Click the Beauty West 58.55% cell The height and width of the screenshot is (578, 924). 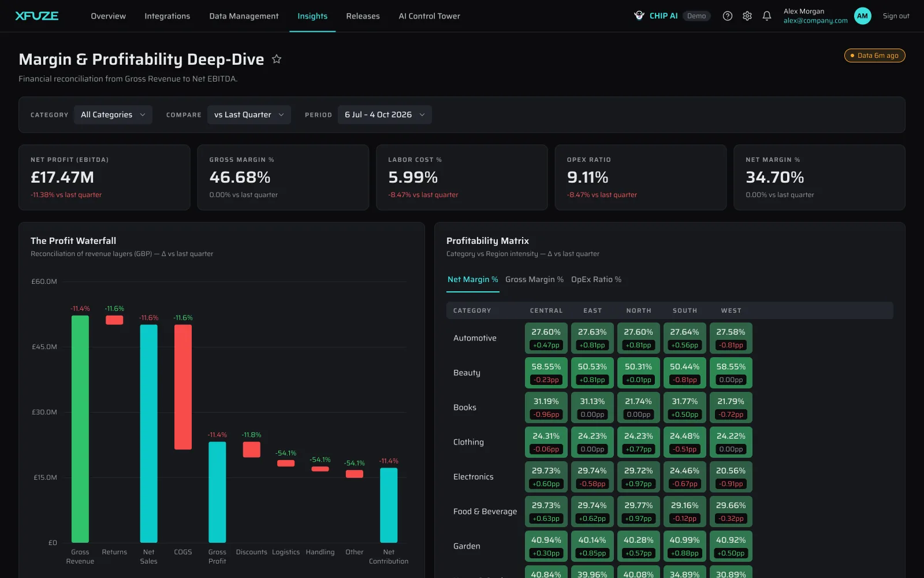pos(731,373)
